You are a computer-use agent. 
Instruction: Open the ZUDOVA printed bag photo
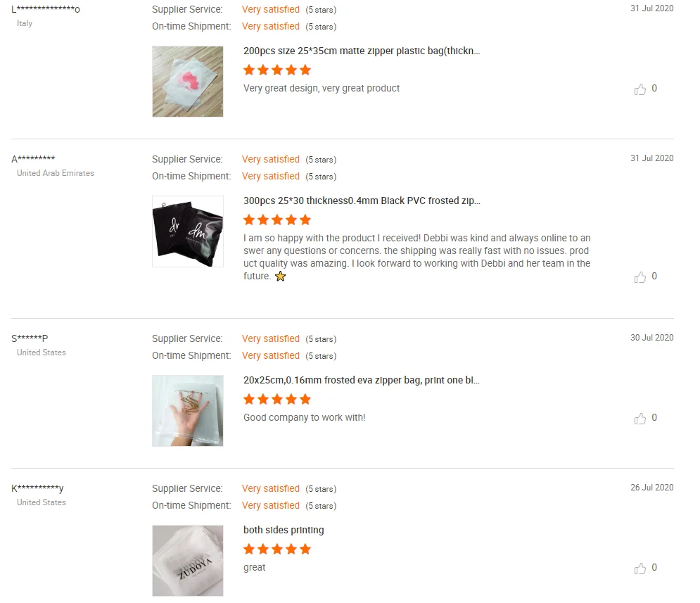click(x=188, y=561)
